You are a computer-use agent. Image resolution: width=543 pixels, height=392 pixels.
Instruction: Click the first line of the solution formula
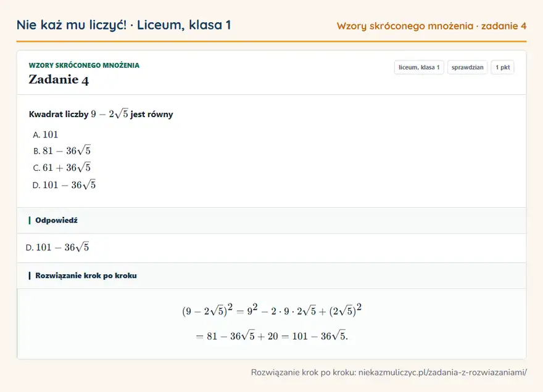(x=272, y=310)
